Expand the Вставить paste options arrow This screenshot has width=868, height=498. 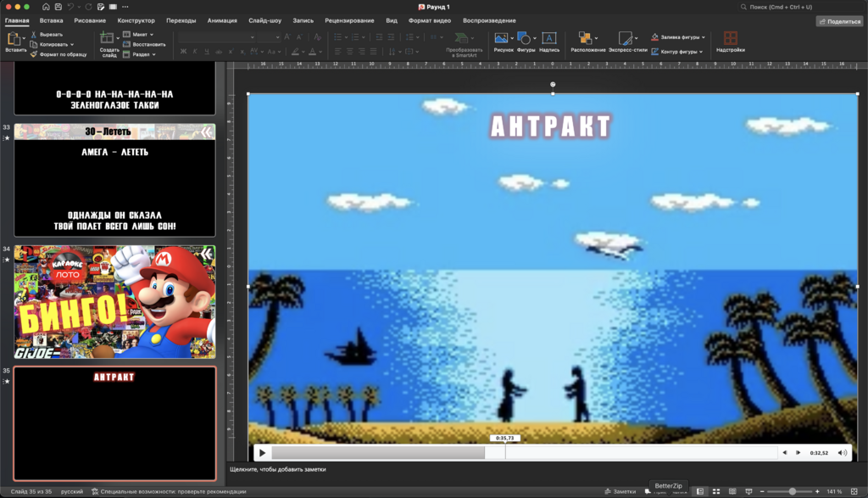24,38
